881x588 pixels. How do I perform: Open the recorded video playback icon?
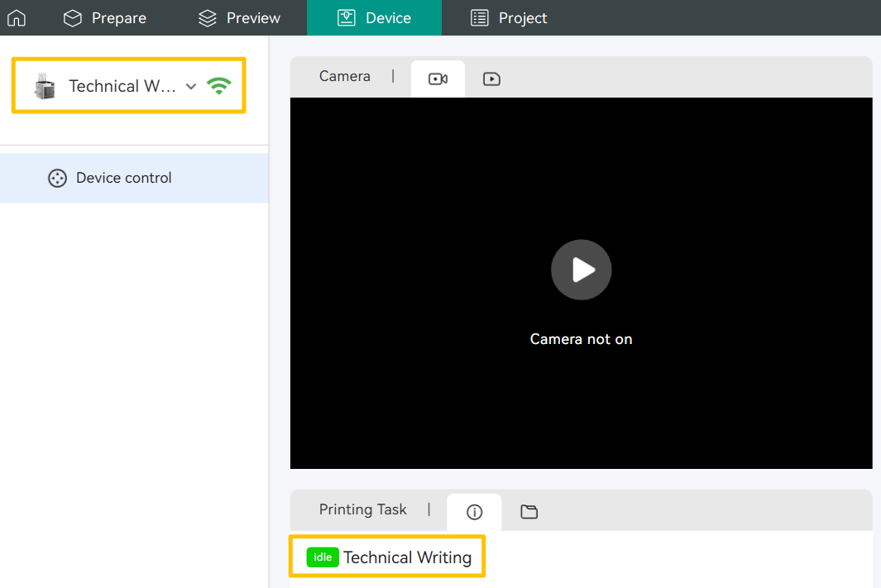click(491, 79)
